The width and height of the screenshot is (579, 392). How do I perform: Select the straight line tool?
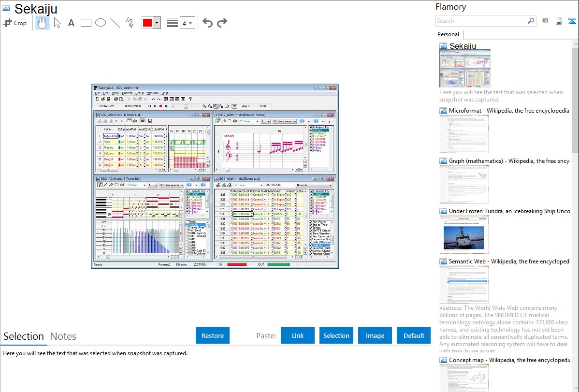click(x=115, y=23)
